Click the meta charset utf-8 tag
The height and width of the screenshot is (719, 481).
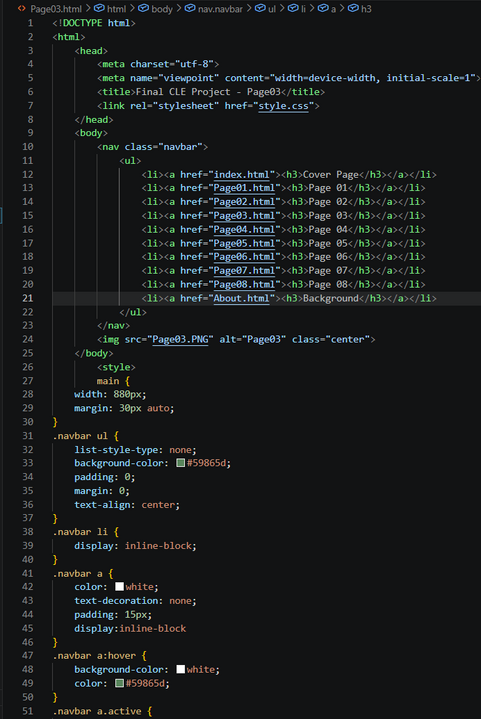[x=158, y=64]
